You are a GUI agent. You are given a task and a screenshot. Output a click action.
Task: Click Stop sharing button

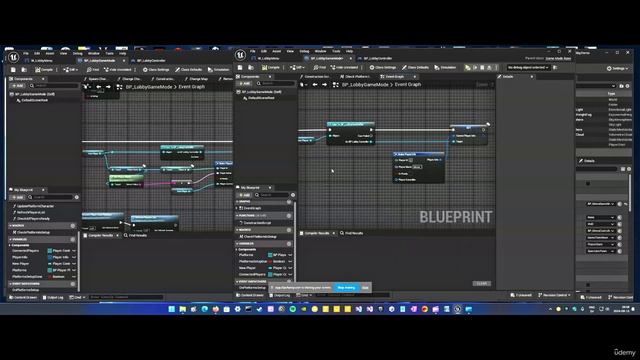pos(346,288)
